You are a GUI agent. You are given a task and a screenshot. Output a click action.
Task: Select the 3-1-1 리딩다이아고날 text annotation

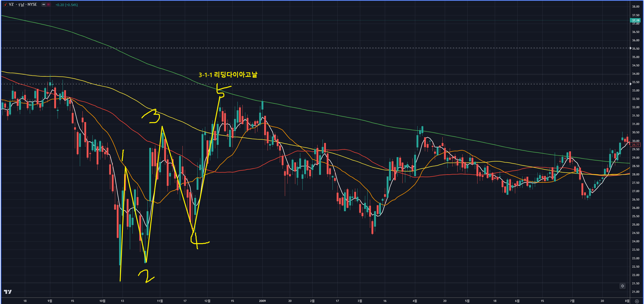tap(228, 75)
